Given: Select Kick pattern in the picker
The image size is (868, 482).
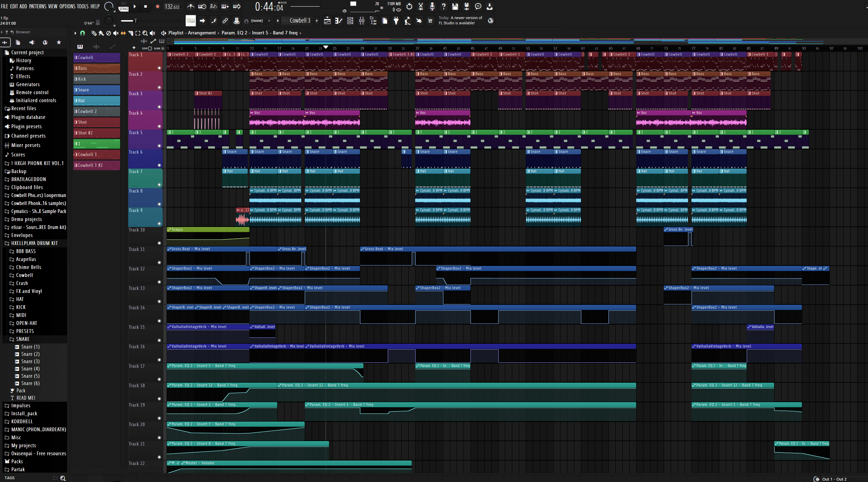Looking at the screenshot, I should click(x=97, y=79).
